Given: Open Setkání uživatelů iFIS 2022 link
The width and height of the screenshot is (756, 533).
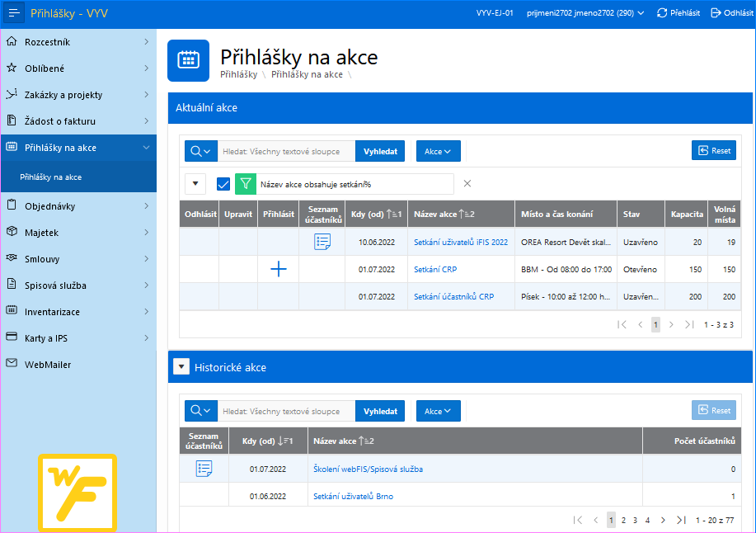Looking at the screenshot, I should [x=461, y=242].
